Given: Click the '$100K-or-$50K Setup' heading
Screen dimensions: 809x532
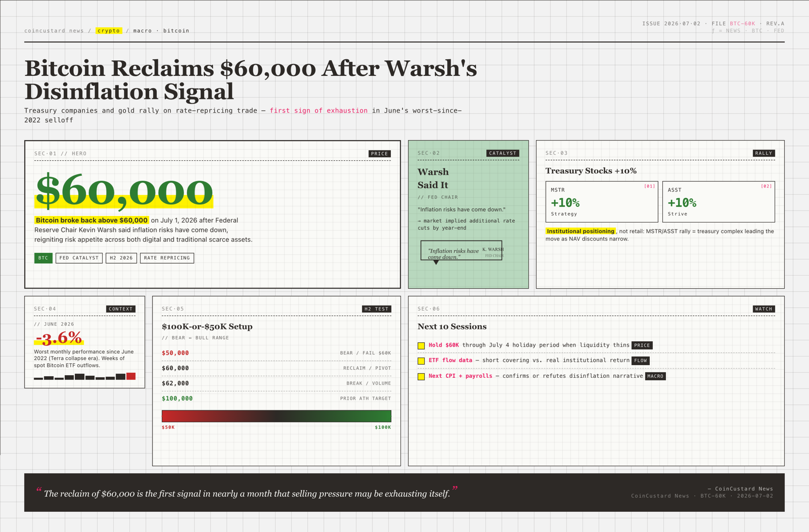Looking at the screenshot, I should pyautogui.click(x=207, y=327).
